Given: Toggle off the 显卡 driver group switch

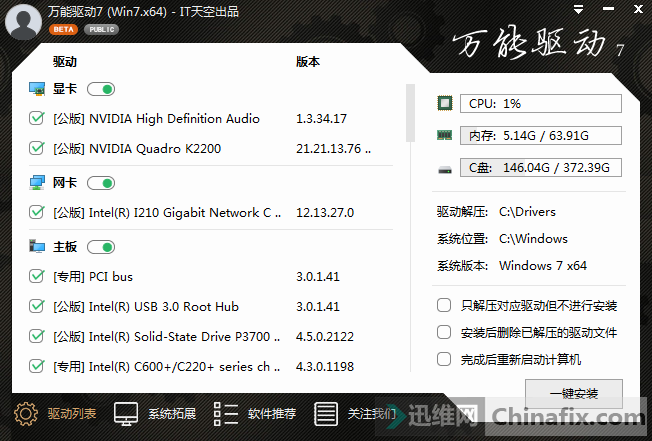Looking at the screenshot, I should click(101, 89).
